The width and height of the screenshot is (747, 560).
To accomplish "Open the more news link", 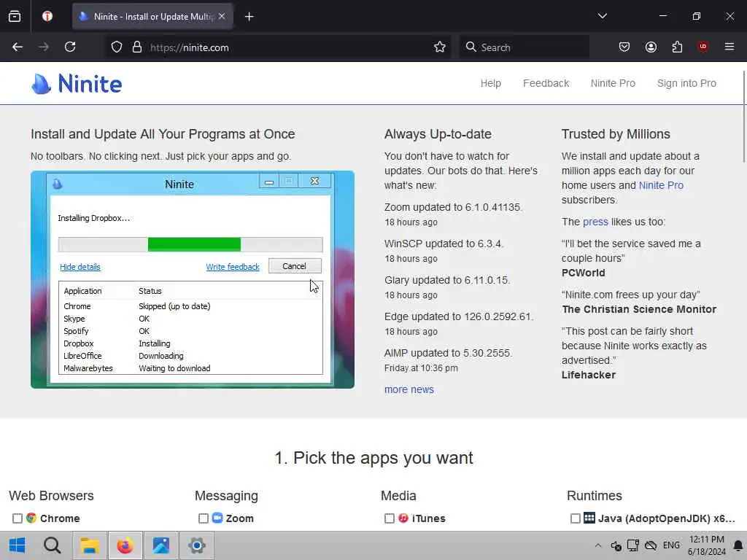I will coord(409,389).
